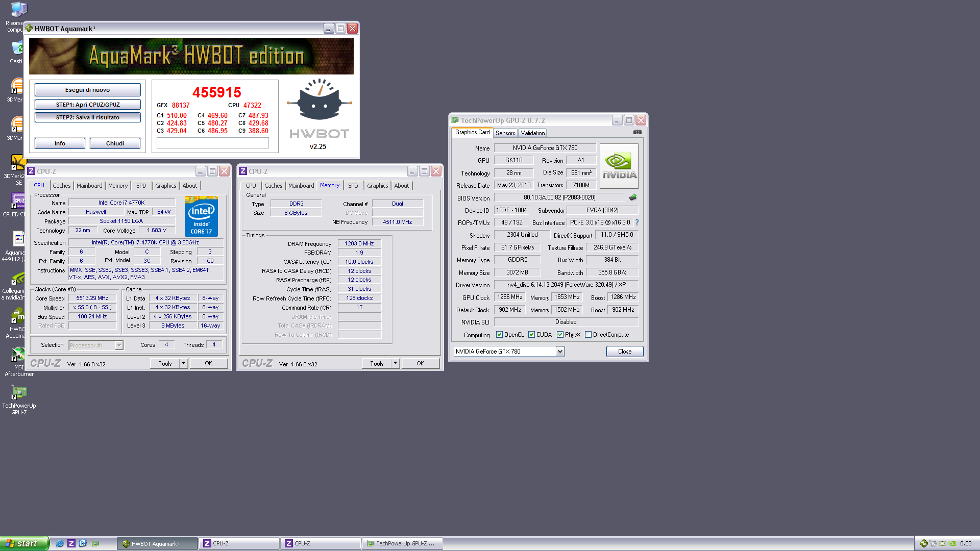Click the Close button in GPU-Z
The image size is (980, 551).
coord(625,352)
